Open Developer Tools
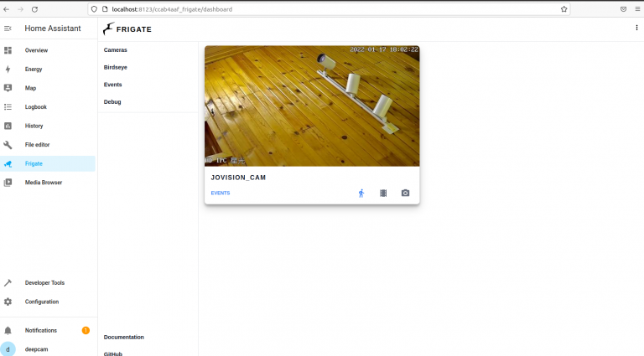The image size is (644, 356). 44,283
